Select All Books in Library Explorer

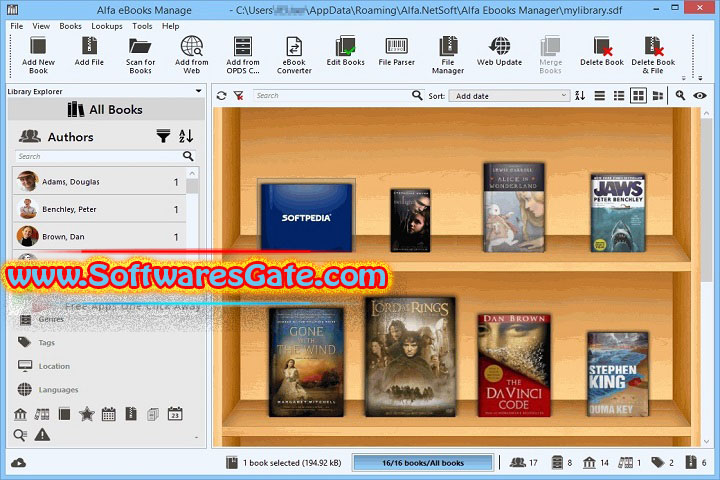106,109
